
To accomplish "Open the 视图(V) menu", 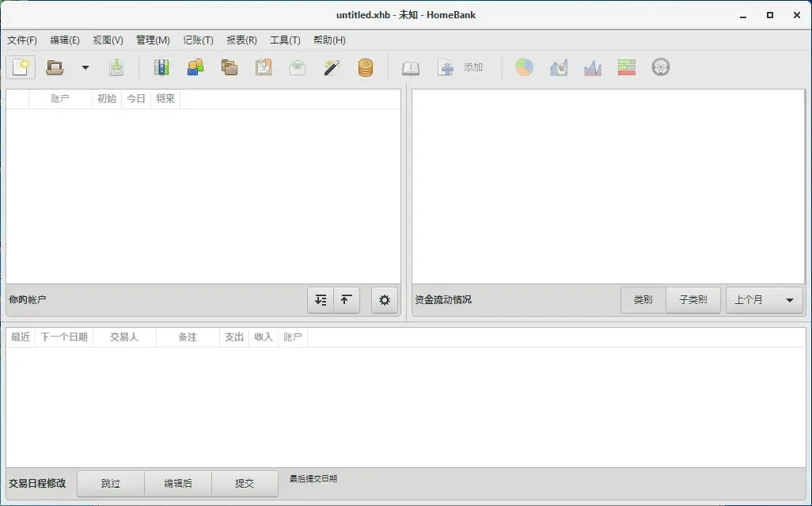I will 108,40.
